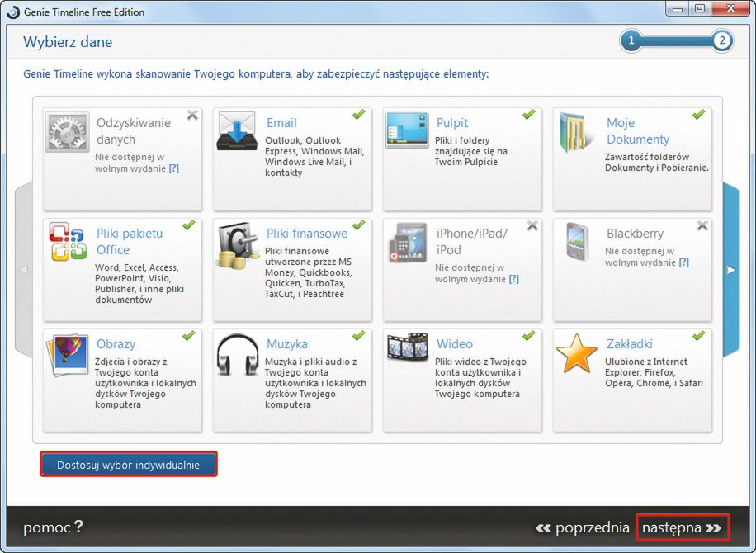This screenshot has height=553, width=756.
Task: Click the X mark on Odzyskiwanie danych
Action: tap(192, 115)
